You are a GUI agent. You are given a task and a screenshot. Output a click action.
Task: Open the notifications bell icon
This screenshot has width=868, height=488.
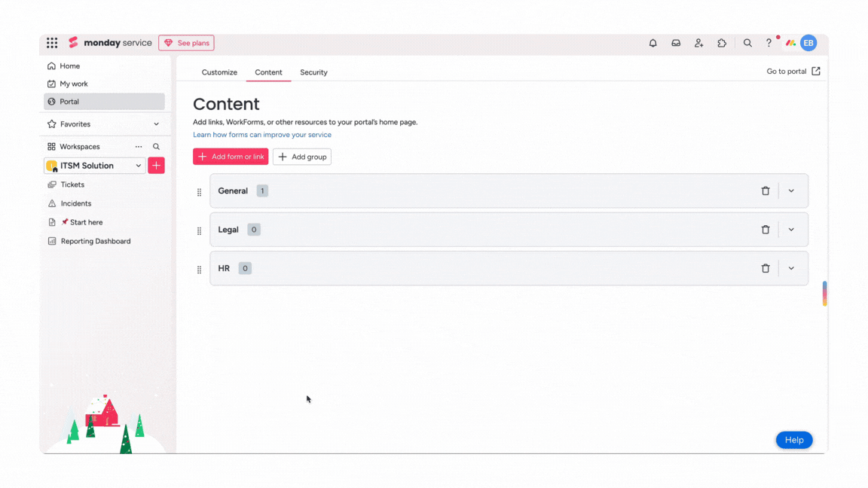(653, 43)
